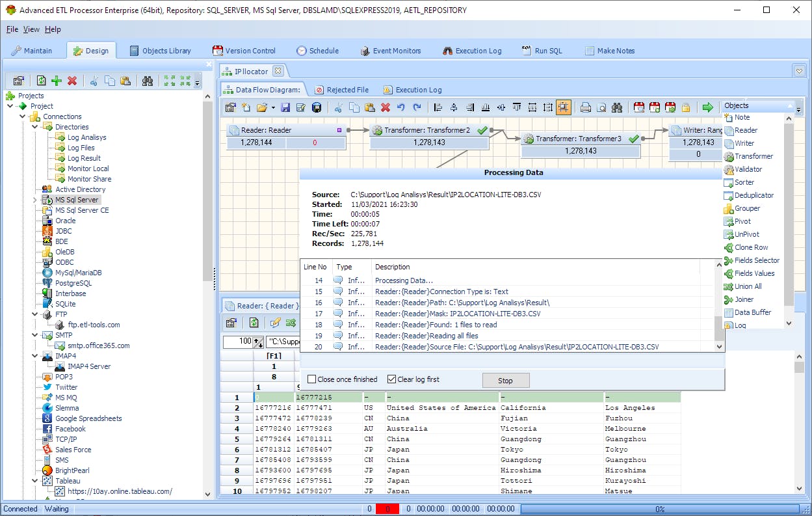Collapse the Directories tree node
The image size is (812, 516).
pos(36,127)
